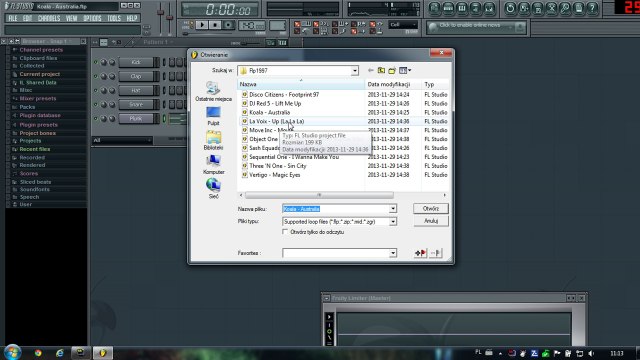Click the Anuluj button
This screenshot has width=640, height=360.
tap(431, 221)
